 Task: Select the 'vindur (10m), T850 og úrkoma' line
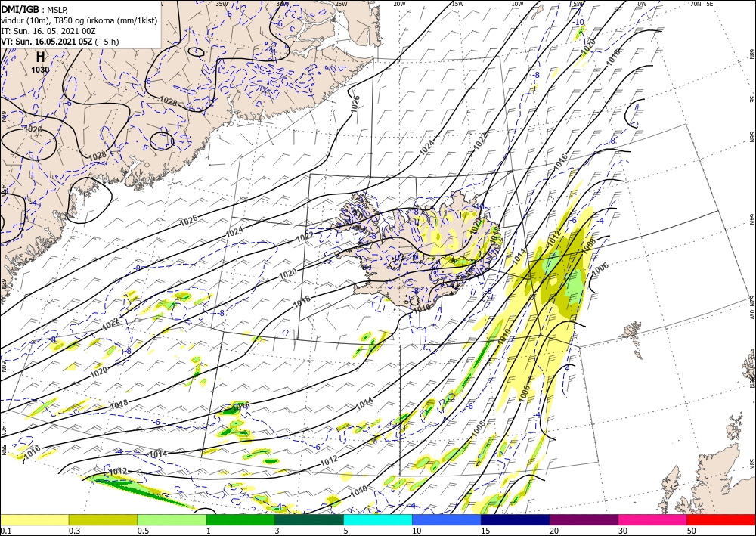79,20
